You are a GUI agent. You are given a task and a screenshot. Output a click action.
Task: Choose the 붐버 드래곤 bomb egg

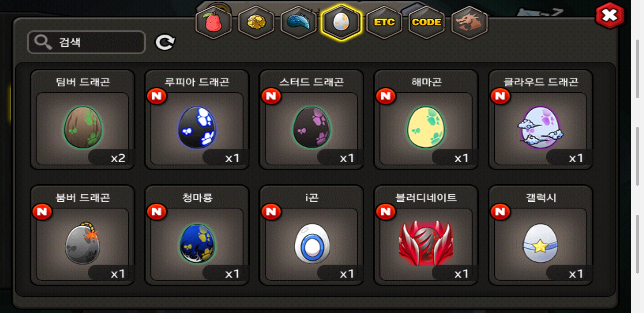[83, 235]
